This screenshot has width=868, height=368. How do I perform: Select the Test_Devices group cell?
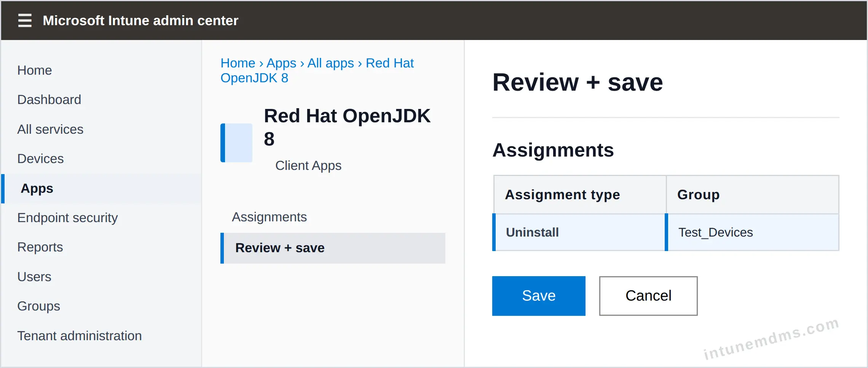coord(752,232)
